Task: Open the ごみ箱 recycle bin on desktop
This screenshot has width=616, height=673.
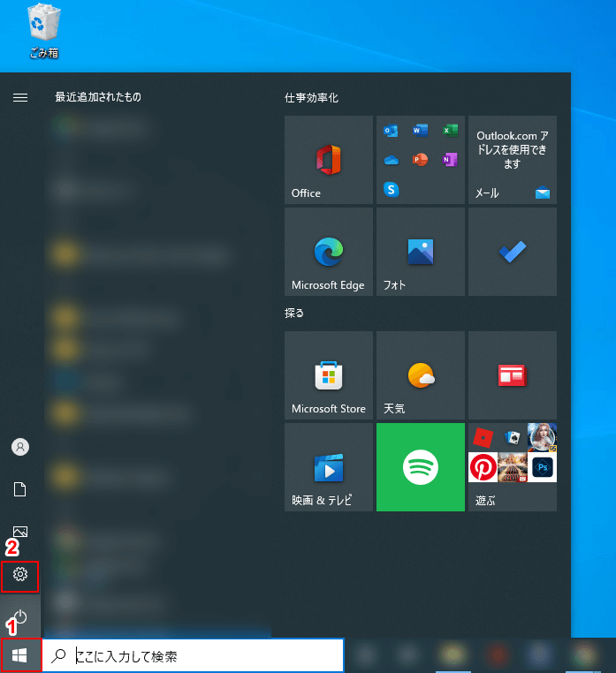Action: (x=43, y=31)
